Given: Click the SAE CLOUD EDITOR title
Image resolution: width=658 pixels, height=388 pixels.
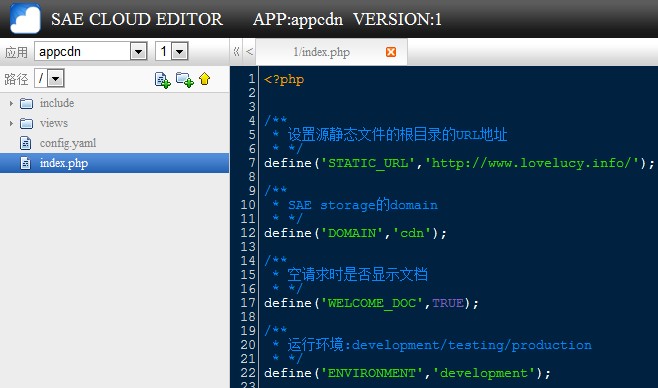Looking at the screenshot, I should coord(137,19).
